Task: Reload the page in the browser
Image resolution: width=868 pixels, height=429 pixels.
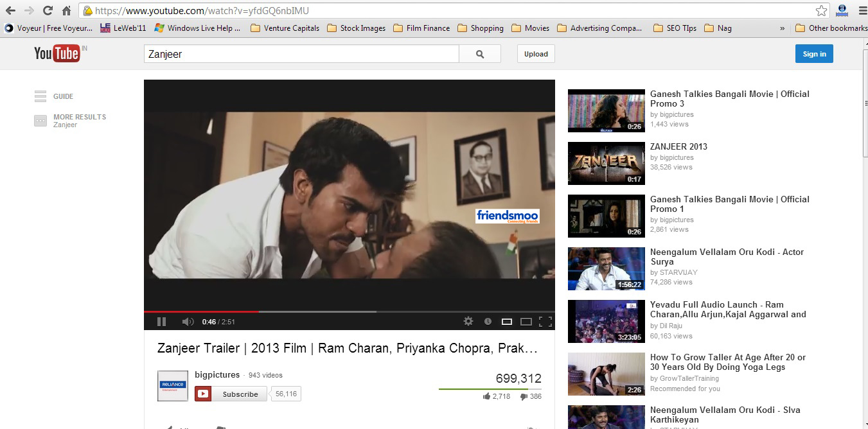Action: [x=48, y=11]
